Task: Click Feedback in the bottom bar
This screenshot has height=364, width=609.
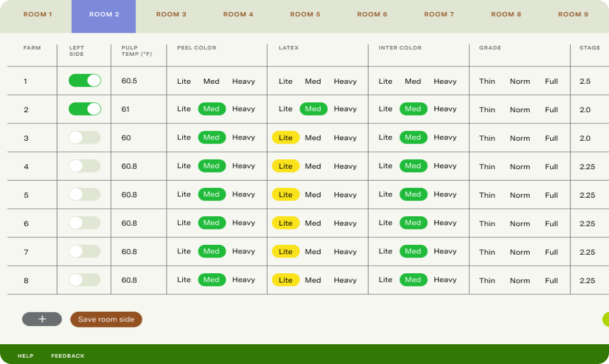Action: 68,355
